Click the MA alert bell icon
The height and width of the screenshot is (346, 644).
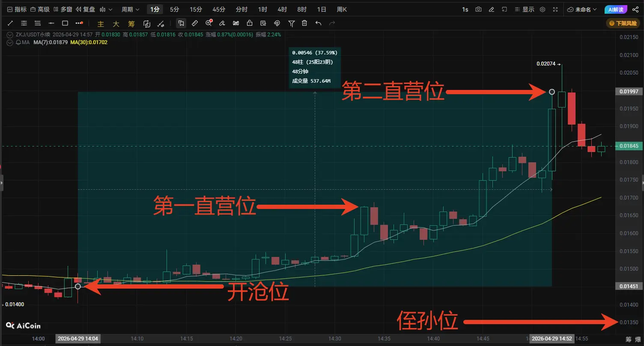coord(18,42)
